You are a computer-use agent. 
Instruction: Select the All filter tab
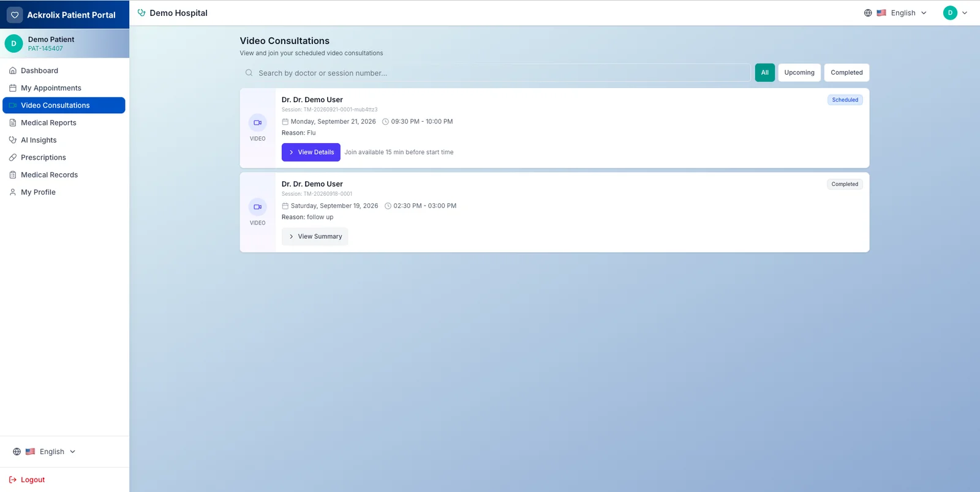click(x=765, y=73)
